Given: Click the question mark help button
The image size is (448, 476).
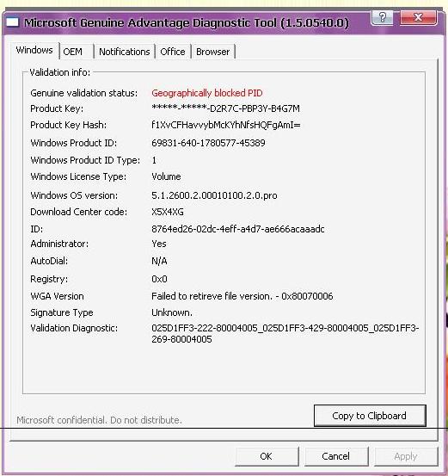Looking at the screenshot, I should [x=382, y=17].
